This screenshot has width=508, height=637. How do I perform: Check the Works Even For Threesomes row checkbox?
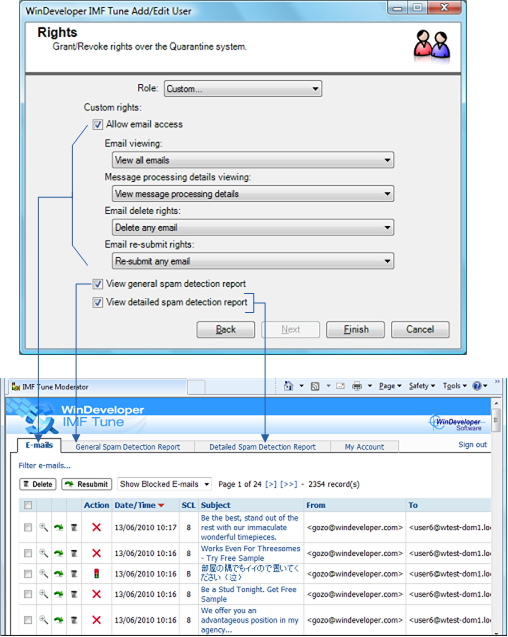28,553
